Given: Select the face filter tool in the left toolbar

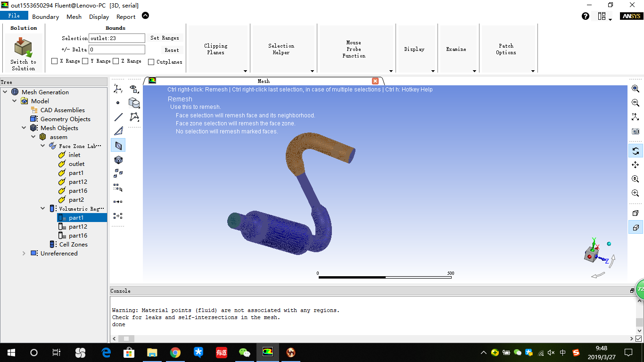Looking at the screenshot, I should click(x=118, y=145).
